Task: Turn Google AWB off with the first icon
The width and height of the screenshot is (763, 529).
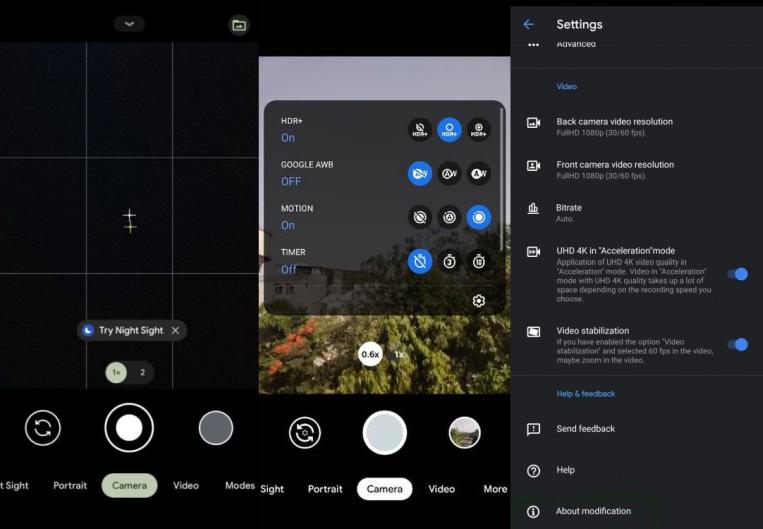Action: [x=420, y=173]
